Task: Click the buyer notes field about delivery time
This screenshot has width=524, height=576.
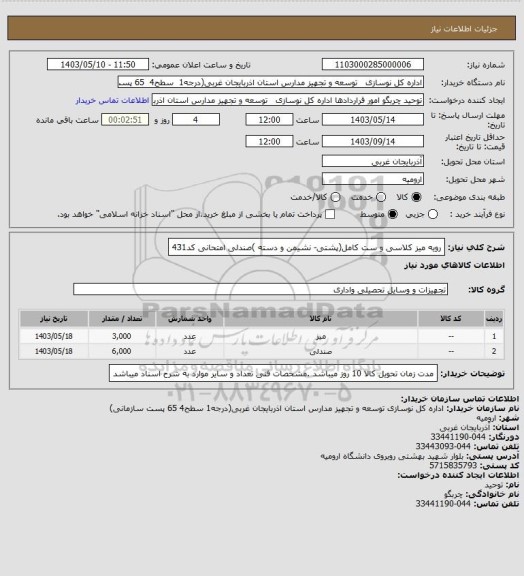Action: 273,373
